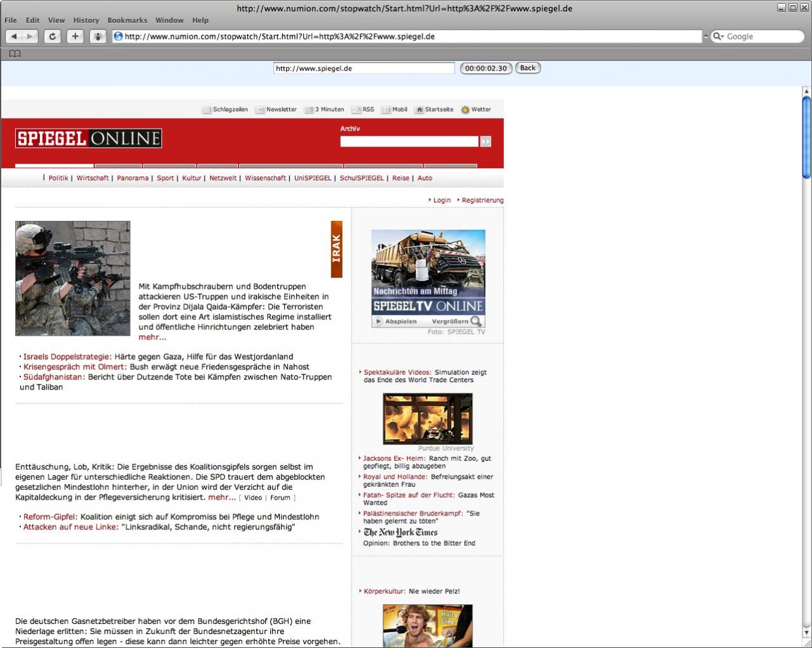Focus the browser address bar
Image resolution: width=812 pixels, height=648 pixels.
406,37
